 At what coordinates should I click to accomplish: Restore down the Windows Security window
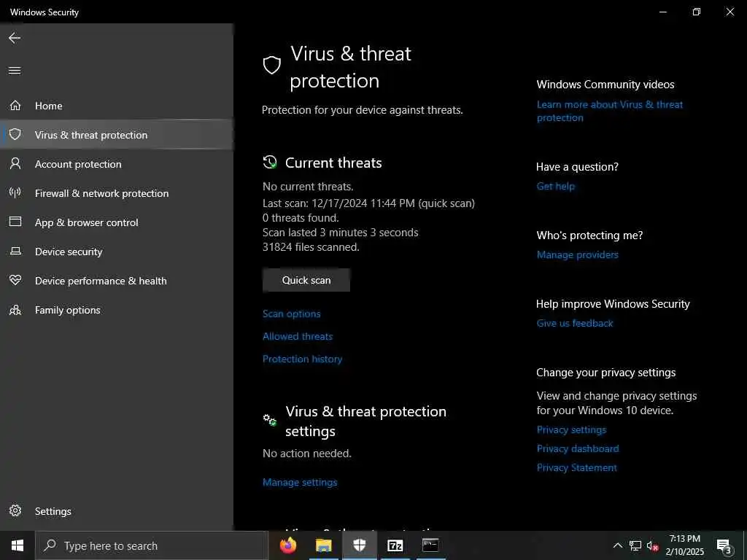pos(697,12)
